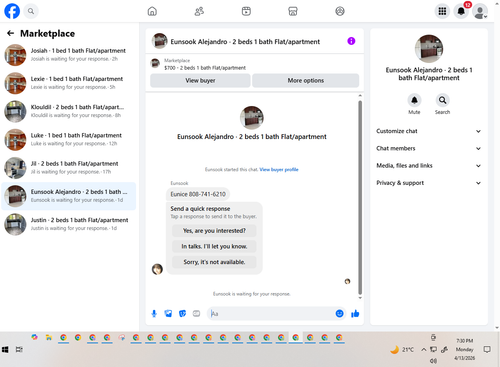The height and width of the screenshot is (367, 500).
Task: Open Task View on the taskbar
Action: tap(19, 349)
